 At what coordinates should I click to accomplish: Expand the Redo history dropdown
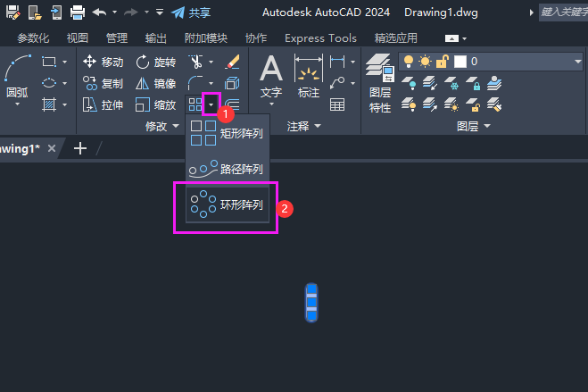coord(146,12)
